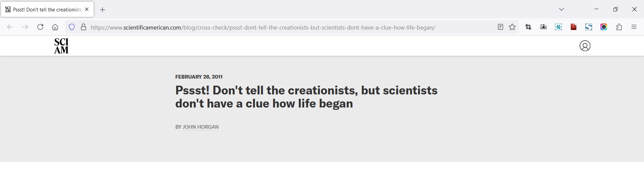Open the rainbow camera lens extension
This screenshot has height=170, width=644.
(604, 27)
